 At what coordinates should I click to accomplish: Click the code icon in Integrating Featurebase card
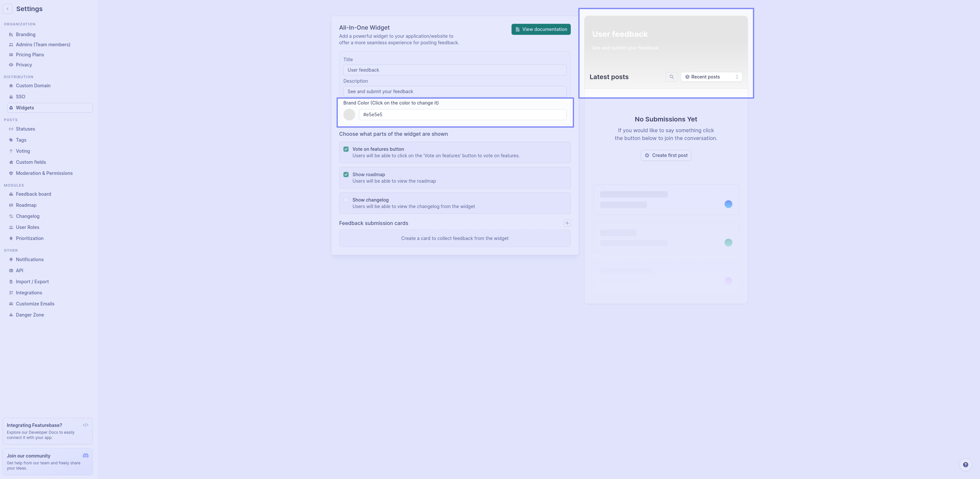coord(86,425)
